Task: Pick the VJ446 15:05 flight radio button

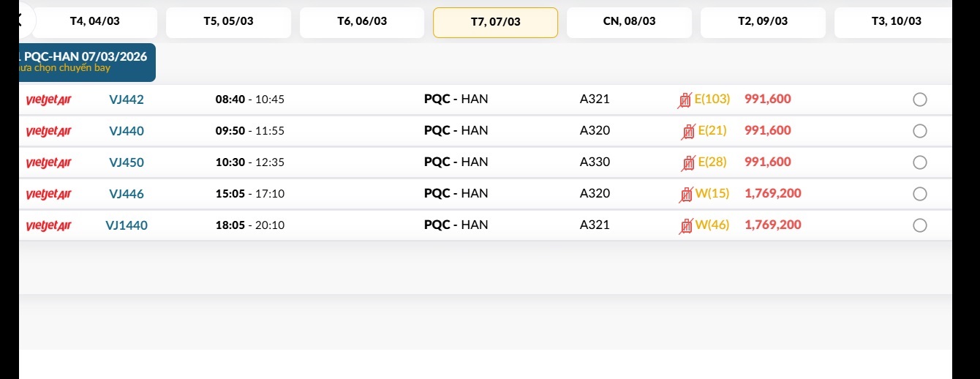Action: (x=920, y=195)
